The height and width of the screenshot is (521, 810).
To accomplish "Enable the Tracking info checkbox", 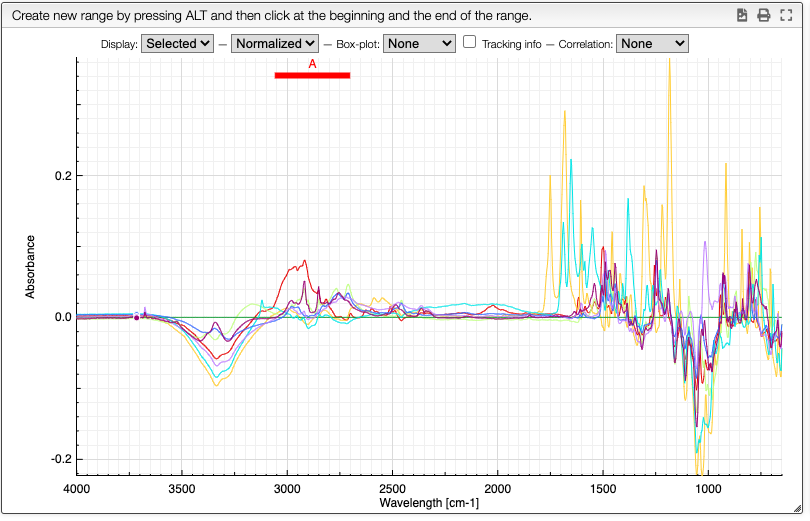I will [469, 42].
